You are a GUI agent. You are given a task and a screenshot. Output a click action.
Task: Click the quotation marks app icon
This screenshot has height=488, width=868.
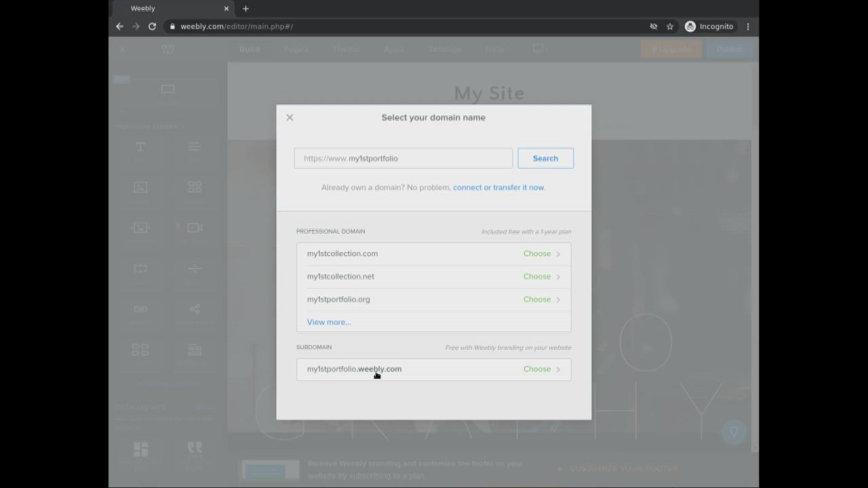[x=195, y=449]
